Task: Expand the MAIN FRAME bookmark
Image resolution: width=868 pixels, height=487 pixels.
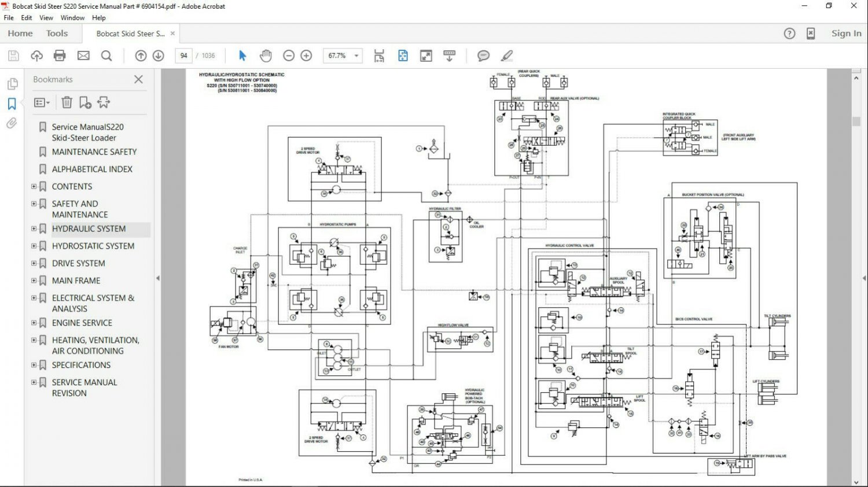Action: tap(34, 281)
